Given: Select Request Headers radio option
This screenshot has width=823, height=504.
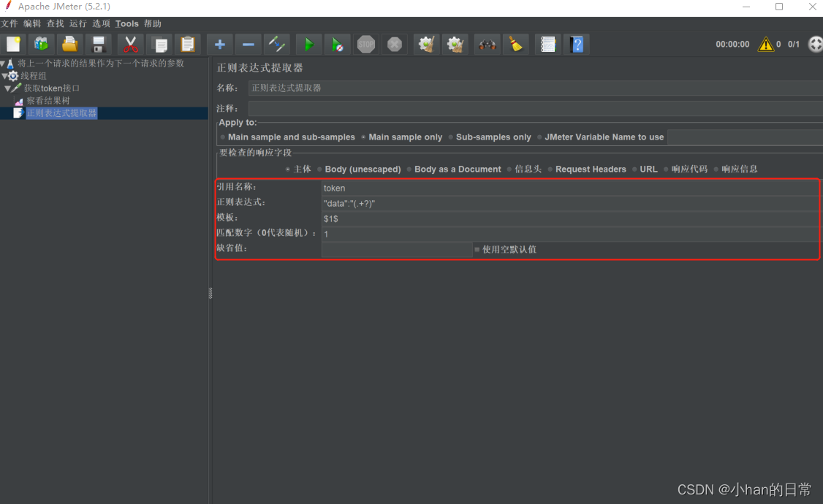Looking at the screenshot, I should click(x=587, y=169).
